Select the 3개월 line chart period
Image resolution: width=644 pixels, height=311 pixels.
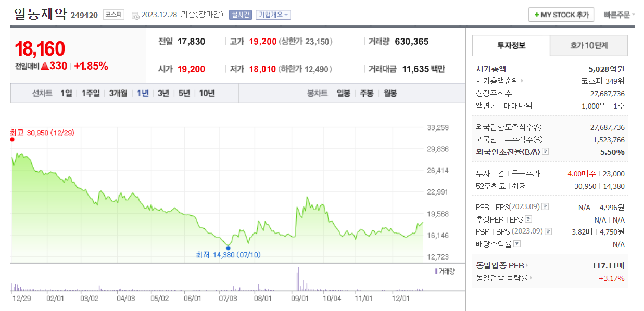(x=118, y=94)
